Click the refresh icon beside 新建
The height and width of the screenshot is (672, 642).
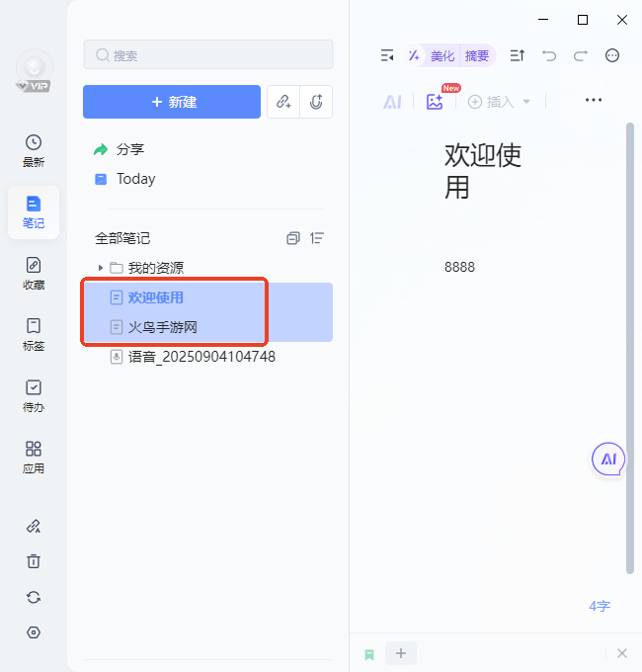pos(316,102)
